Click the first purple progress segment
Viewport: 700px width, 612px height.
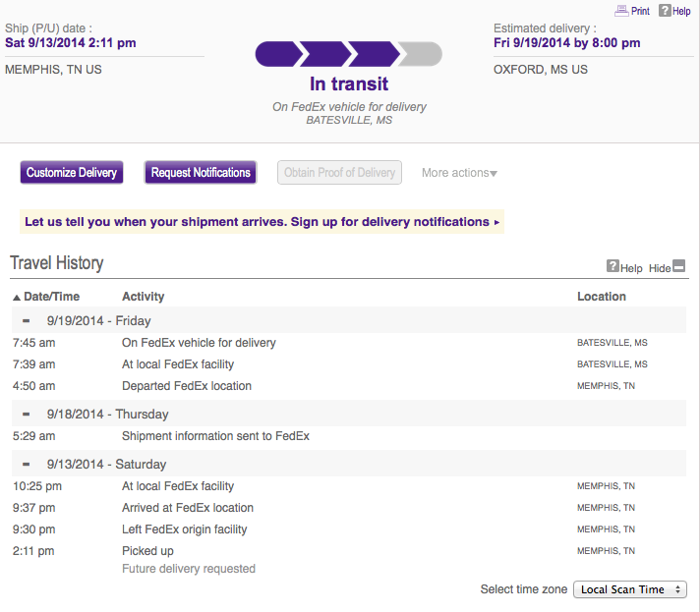pos(278,54)
